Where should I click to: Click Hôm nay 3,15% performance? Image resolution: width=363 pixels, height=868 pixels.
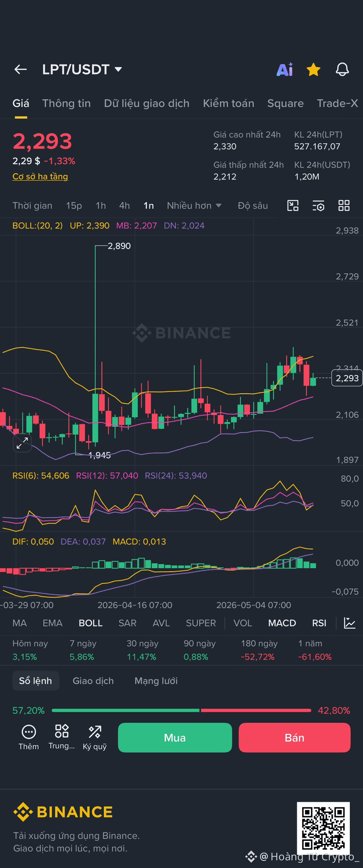tap(30, 650)
